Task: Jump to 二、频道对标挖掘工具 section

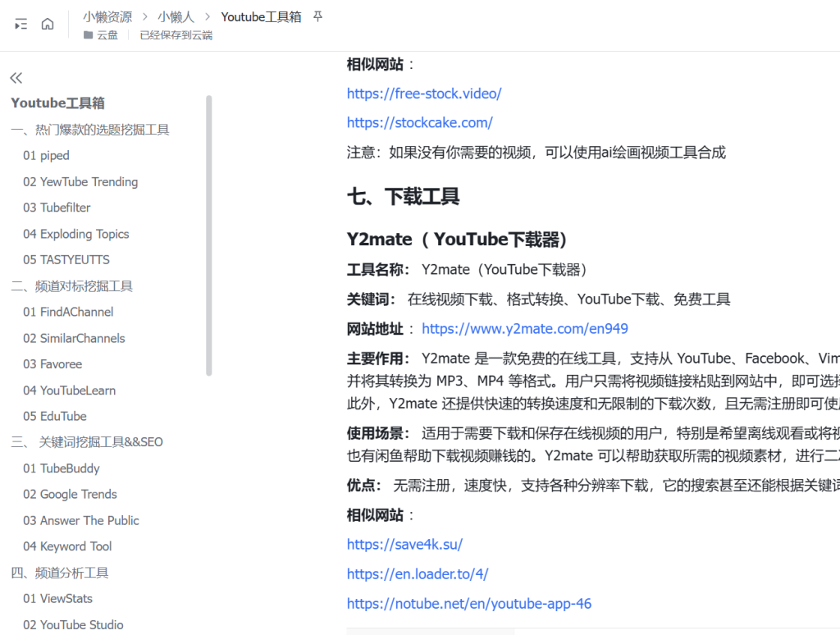Action: [x=72, y=286]
